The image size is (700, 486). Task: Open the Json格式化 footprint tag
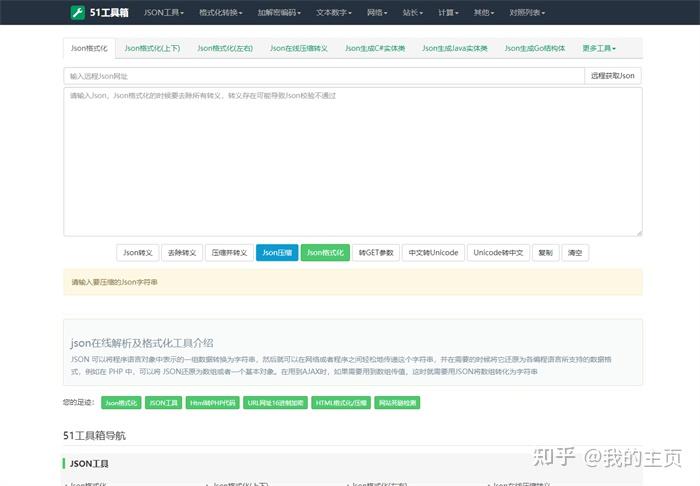pyautogui.click(x=121, y=403)
